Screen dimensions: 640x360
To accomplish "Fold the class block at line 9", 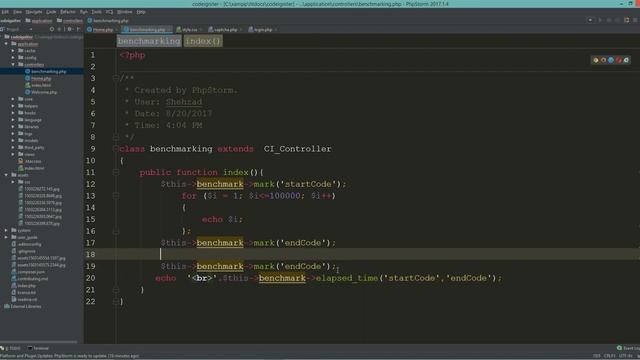I will (x=116, y=149).
